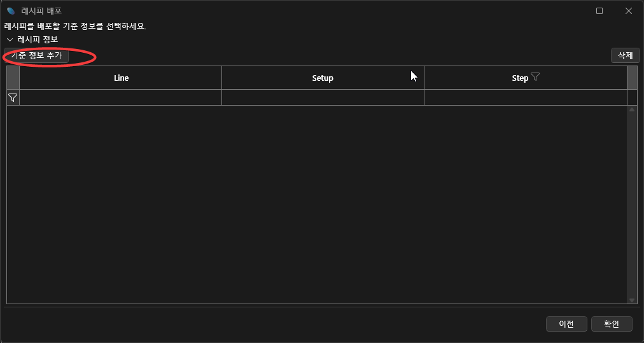Maximize the 레시피 배포 window
Viewport: 644px width, 343px height.
coord(599,11)
